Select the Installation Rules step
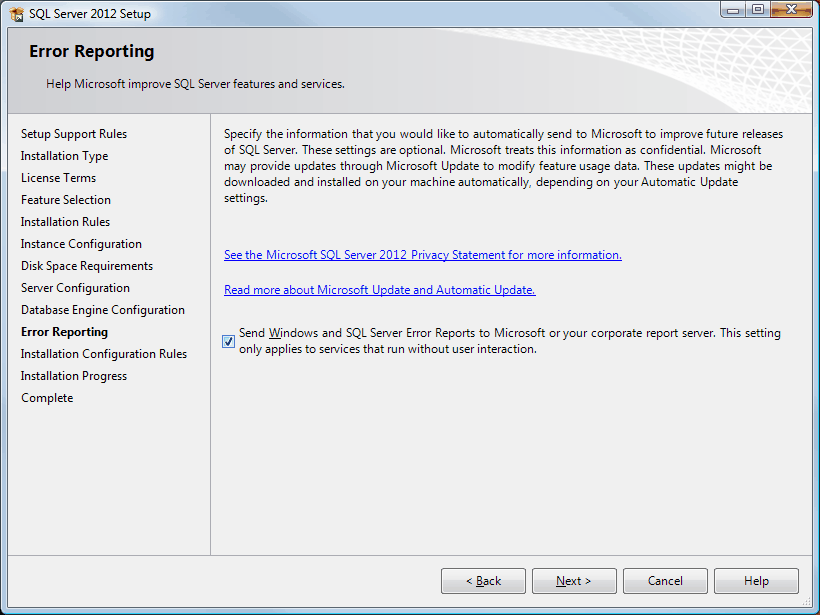This screenshot has height=615, width=820. coord(65,222)
